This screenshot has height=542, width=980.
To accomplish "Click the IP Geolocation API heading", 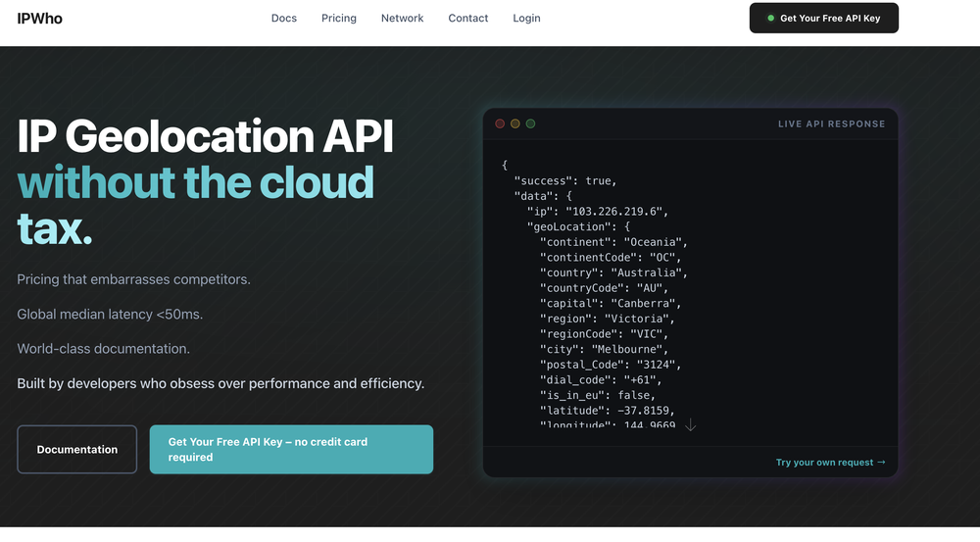I will pos(205,136).
